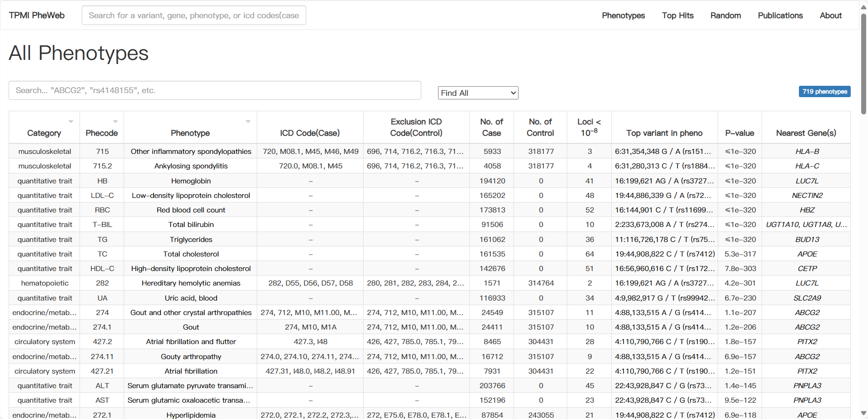
Task: Open Atrial fibrillation and flutter phenotype
Action: coord(191,341)
